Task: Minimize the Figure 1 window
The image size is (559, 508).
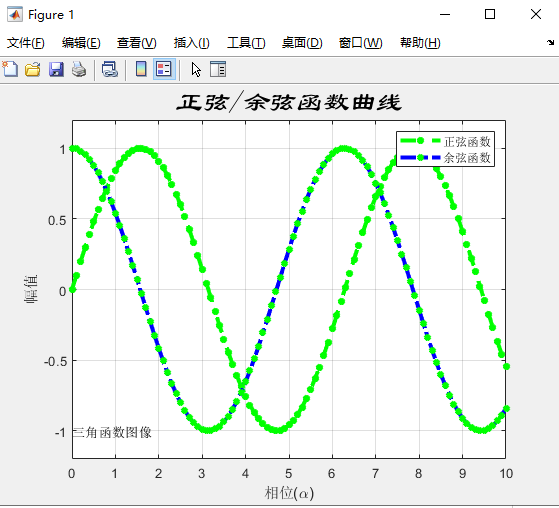Action: click(x=445, y=15)
